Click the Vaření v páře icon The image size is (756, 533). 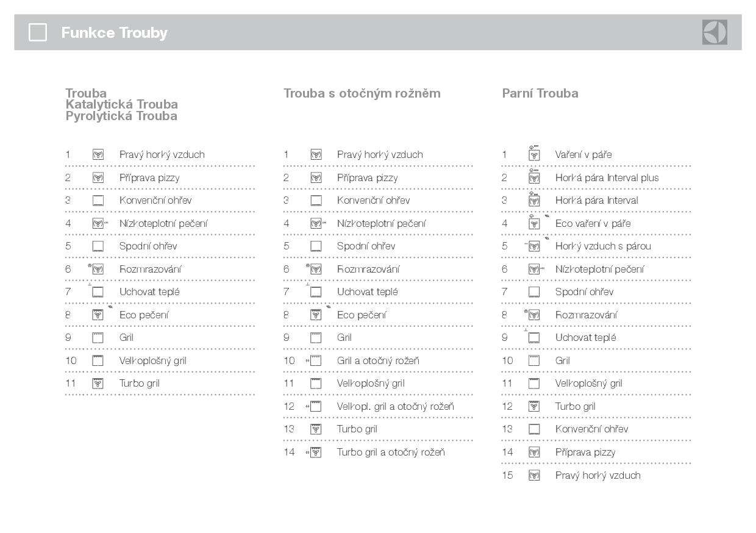[534, 154]
